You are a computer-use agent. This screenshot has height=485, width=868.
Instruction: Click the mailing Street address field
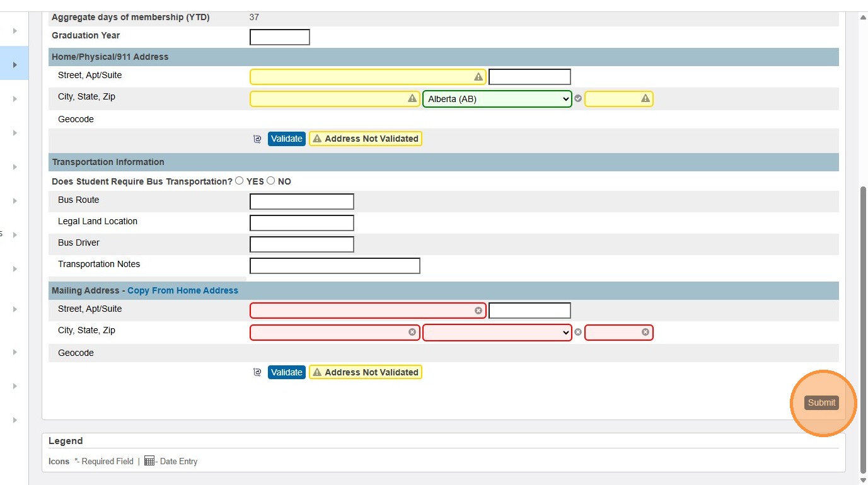pos(368,311)
